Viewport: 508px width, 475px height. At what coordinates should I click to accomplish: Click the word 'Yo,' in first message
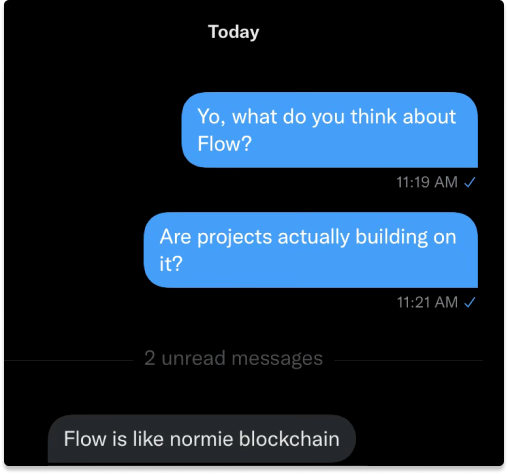[x=211, y=117]
